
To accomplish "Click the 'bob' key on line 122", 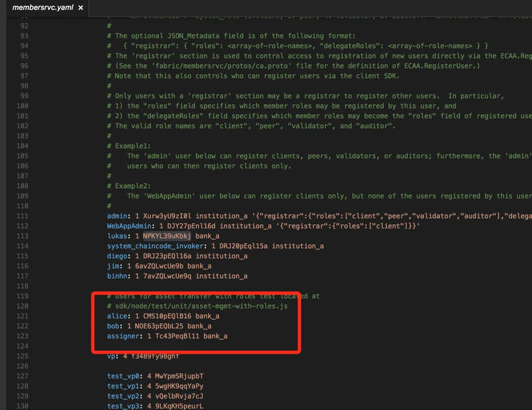I will tap(113, 326).
